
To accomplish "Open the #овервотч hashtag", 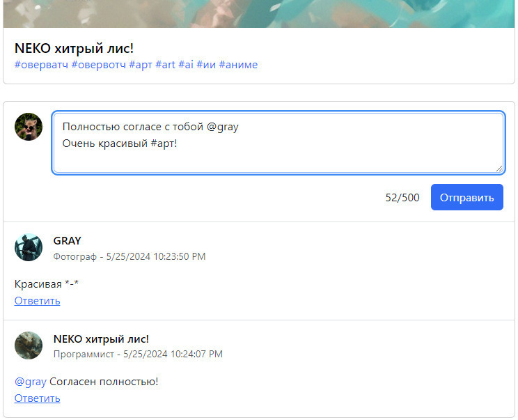I will pos(98,65).
